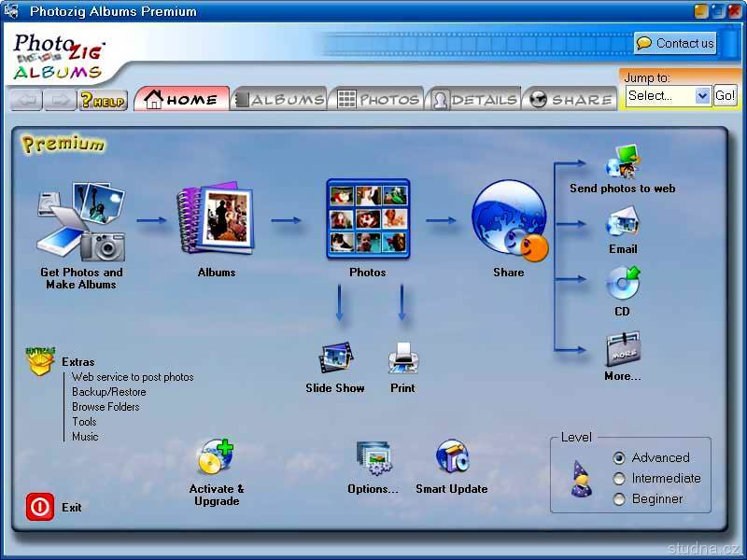Open Backup/Restore under Extras

(109, 392)
